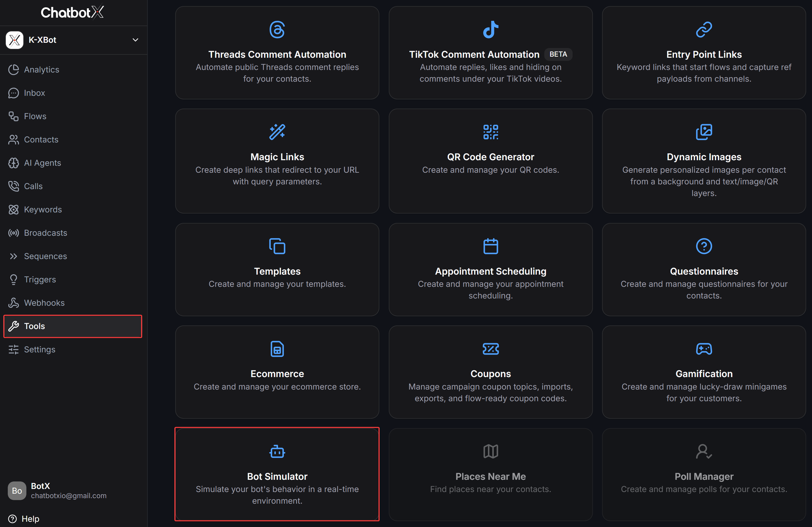Click the ChatbotX logo
The width and height of the screenshot is (812, 527).
pos(73,12)
